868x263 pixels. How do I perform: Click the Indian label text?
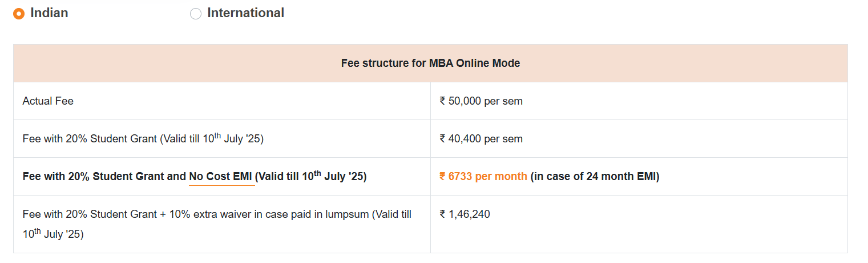pyautogui.click(x=49, y=13)
